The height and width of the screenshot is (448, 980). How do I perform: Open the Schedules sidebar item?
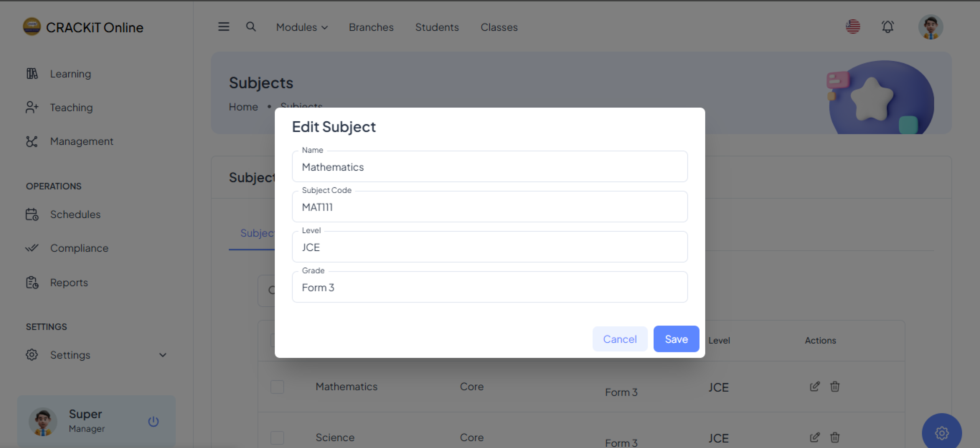[75, 215]
